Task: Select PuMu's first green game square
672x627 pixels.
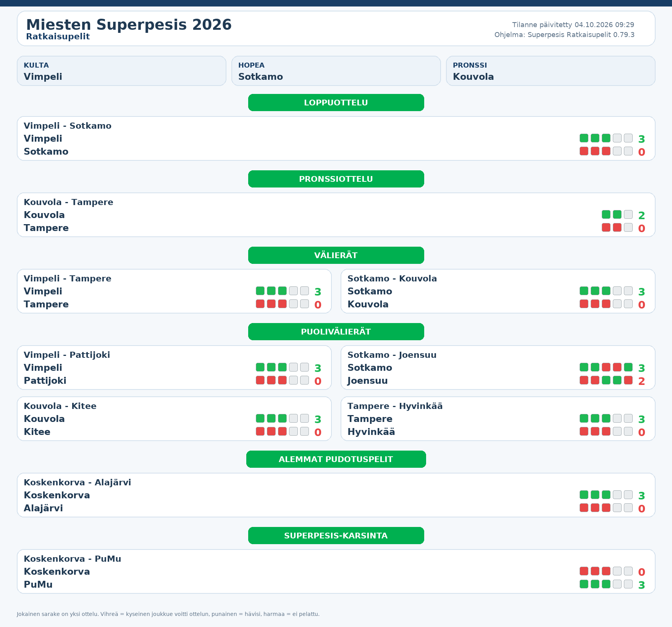Action: click(584, 584)
